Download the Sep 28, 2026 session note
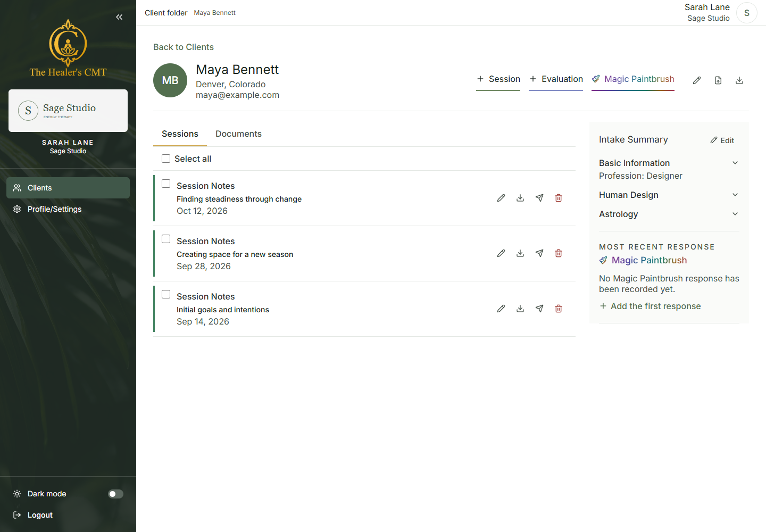Screen dimensions: 766x532 point(520,253)
